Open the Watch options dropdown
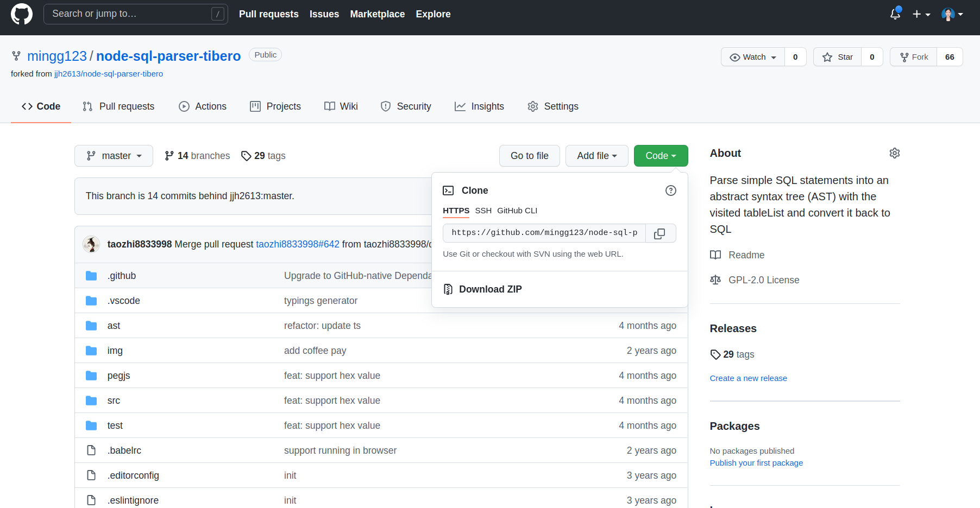 [x=753, y=57]
